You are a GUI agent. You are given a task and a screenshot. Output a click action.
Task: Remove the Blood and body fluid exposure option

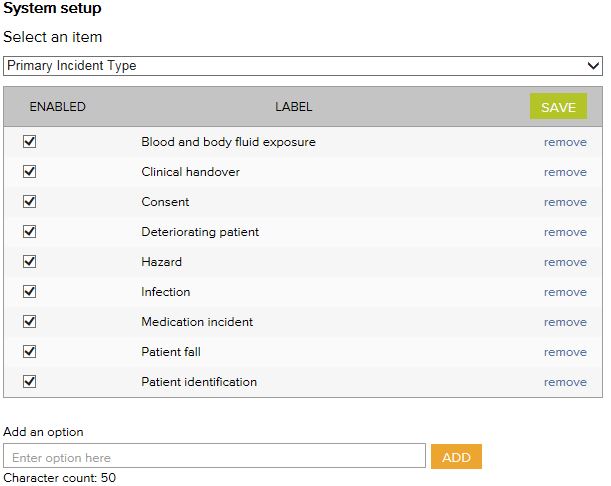tap(565, 142)
